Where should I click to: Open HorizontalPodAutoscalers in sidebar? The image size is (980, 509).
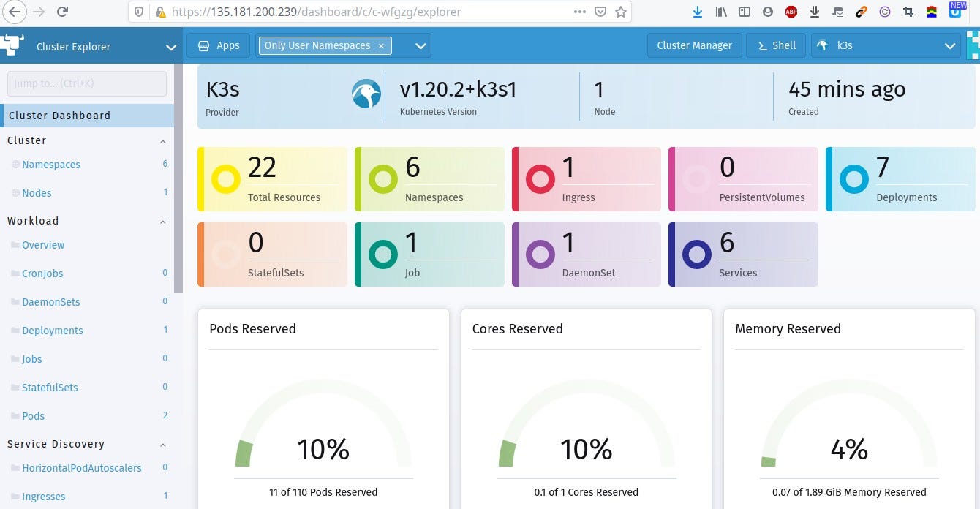click(x=82, y=468)
